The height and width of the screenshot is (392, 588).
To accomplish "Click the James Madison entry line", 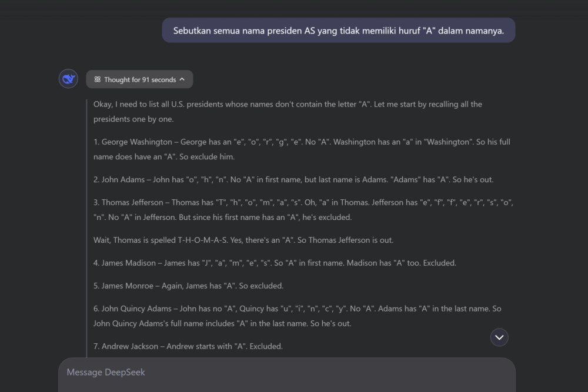I will coord(274,263).
